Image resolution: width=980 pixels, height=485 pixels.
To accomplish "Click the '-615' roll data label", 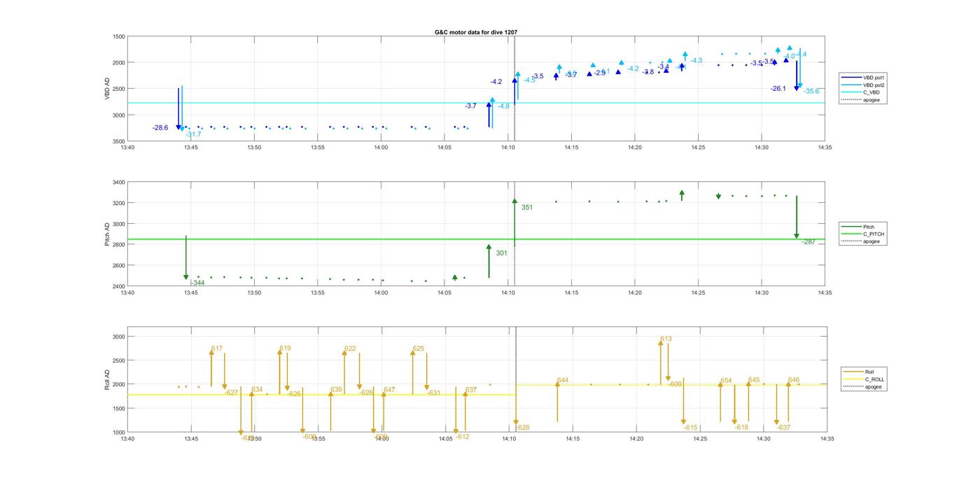I will (691, 428).
